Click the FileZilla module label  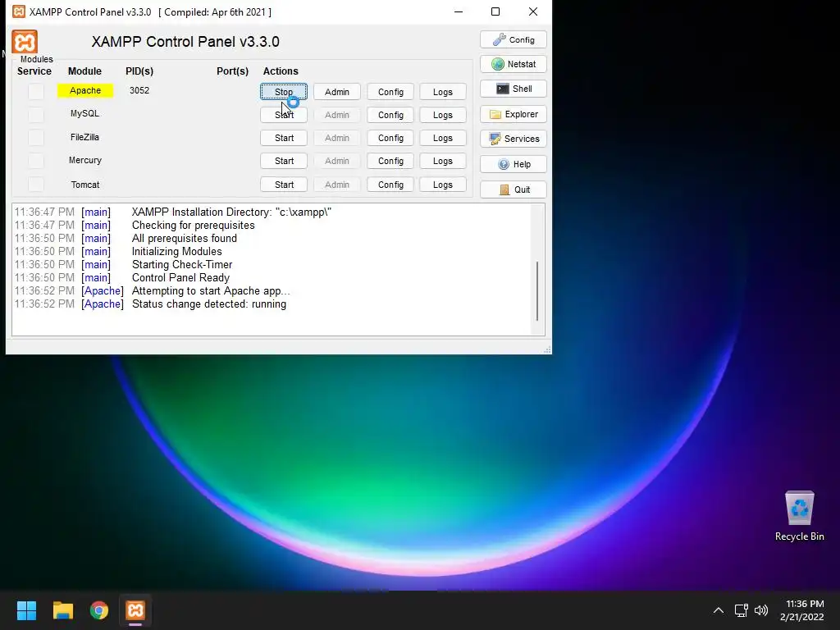pyautogui.click(x=84, y=137)
